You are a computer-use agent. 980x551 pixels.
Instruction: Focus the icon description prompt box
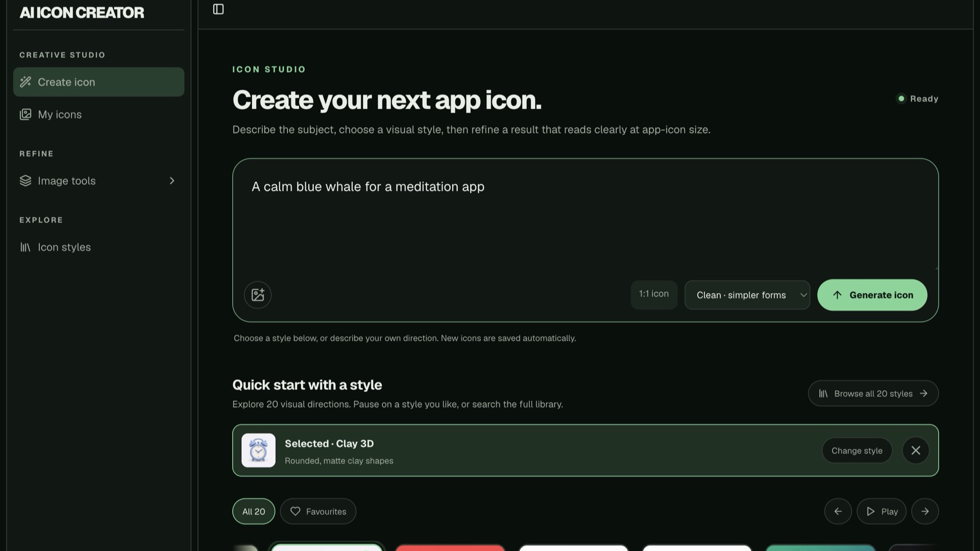585,219
